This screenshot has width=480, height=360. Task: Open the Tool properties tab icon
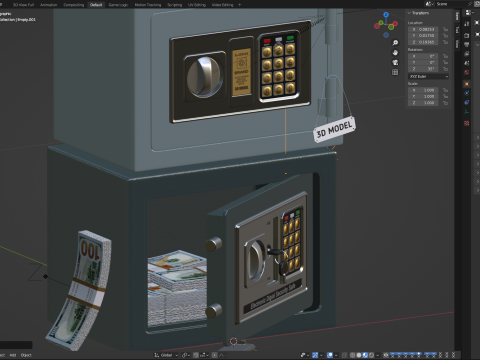point(467,23)
